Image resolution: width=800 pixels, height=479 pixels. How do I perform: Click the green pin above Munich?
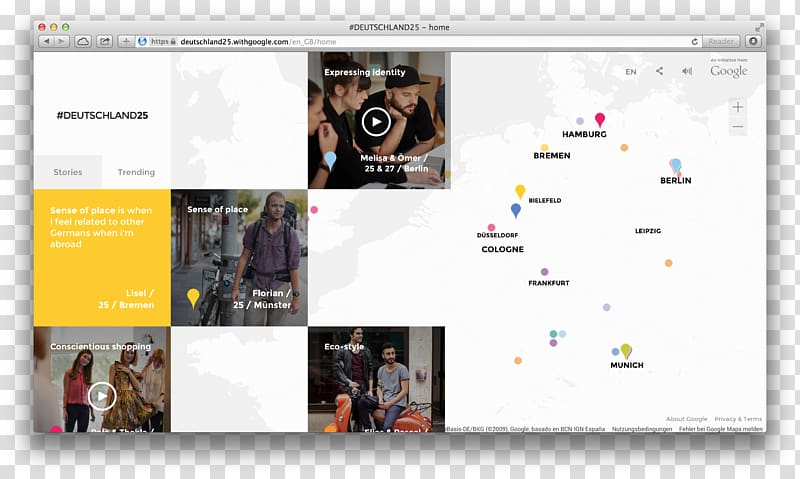click(626, 350)
